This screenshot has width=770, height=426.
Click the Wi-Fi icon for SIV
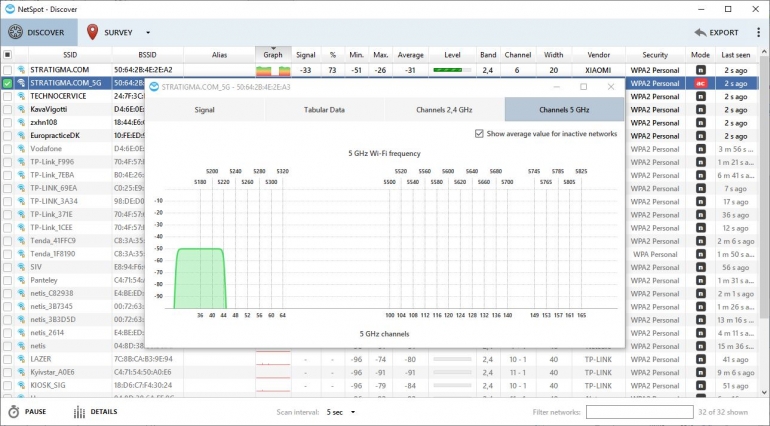(x=21, y=267)
